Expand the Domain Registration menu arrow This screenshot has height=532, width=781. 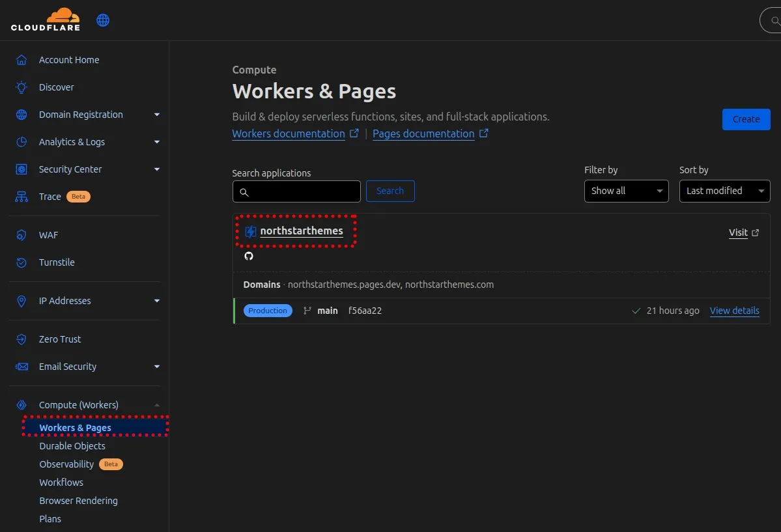click(156, 115)
